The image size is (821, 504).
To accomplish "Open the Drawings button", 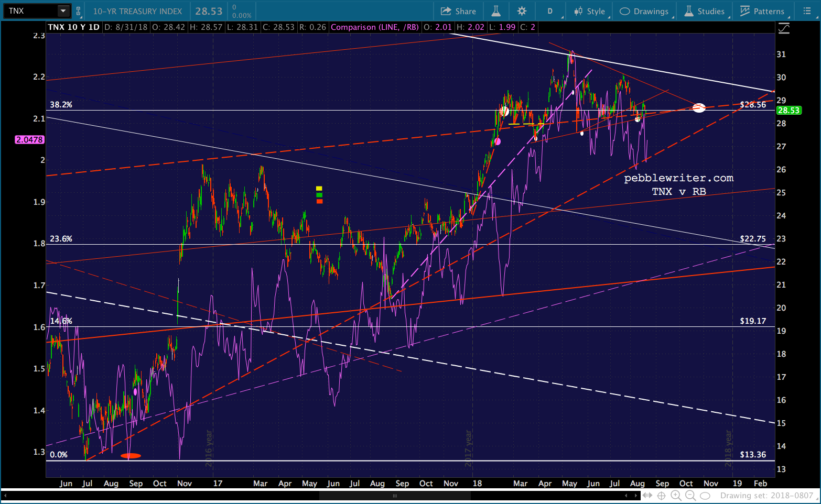I will point(644,11).
